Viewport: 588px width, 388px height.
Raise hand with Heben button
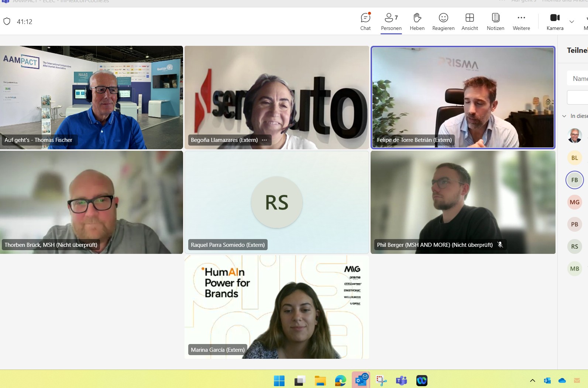[417, 22]
